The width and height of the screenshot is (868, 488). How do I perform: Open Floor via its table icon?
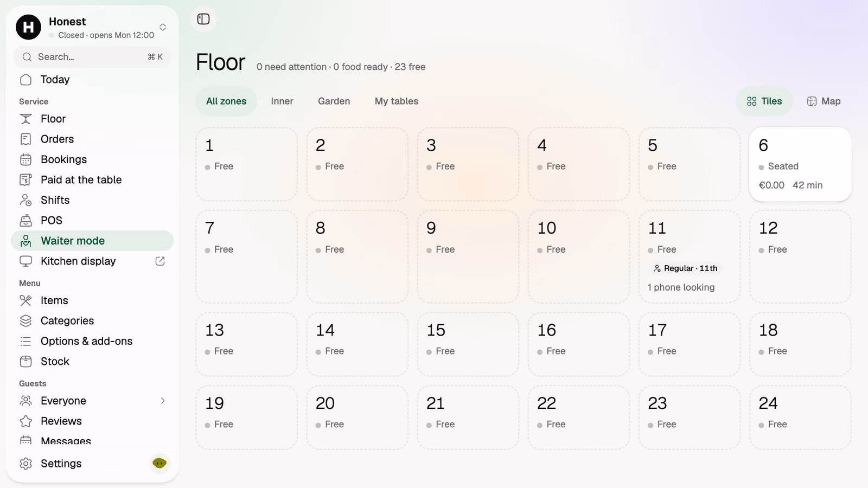tap(25, 119)
